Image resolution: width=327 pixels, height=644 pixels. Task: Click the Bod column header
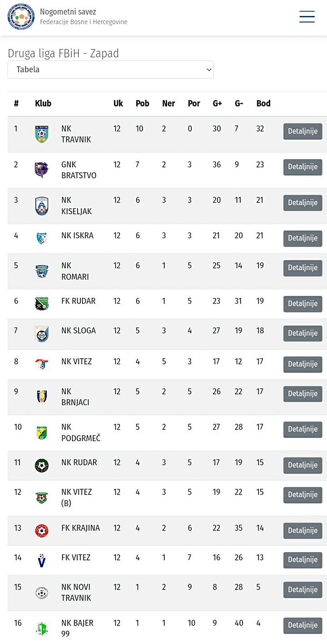pyautogui.click(x=263, y=103)
